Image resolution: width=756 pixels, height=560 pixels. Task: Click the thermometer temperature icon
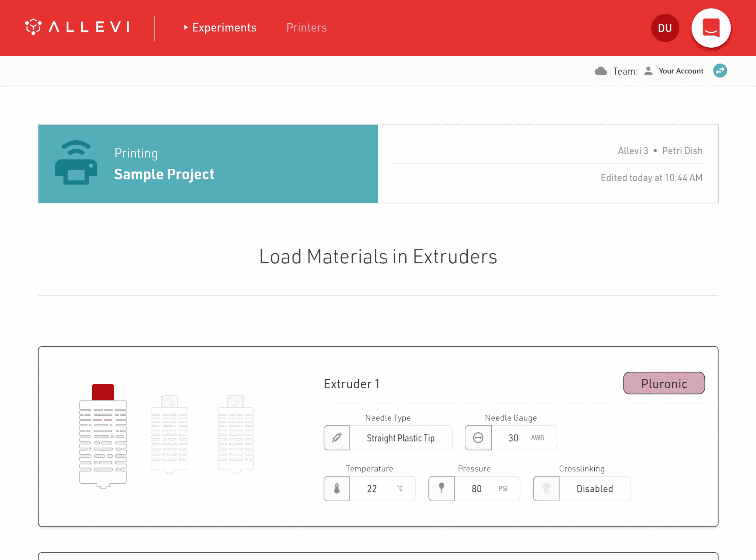coord(337,489)
